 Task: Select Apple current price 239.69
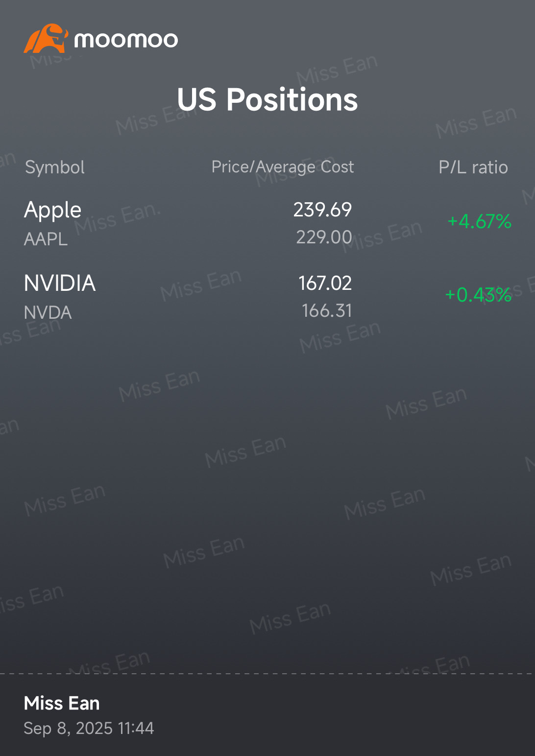pos(322,210)
